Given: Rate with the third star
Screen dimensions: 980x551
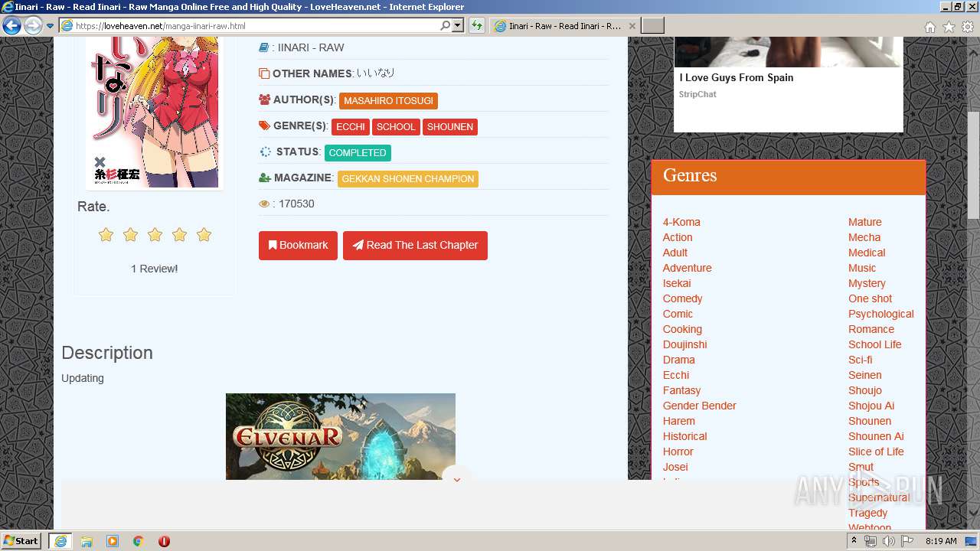Looking at the screenshot, I should 155,235.
